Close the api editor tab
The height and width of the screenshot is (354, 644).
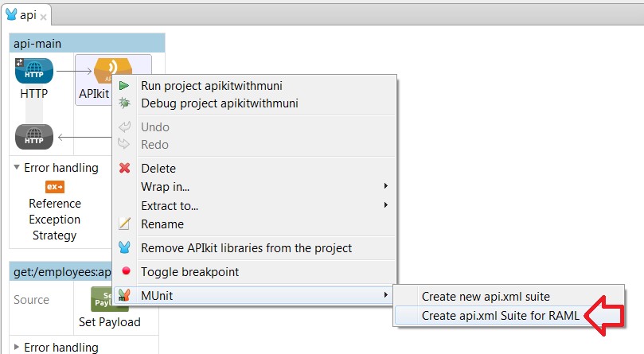pyautogui.click(x=43, y=15)
